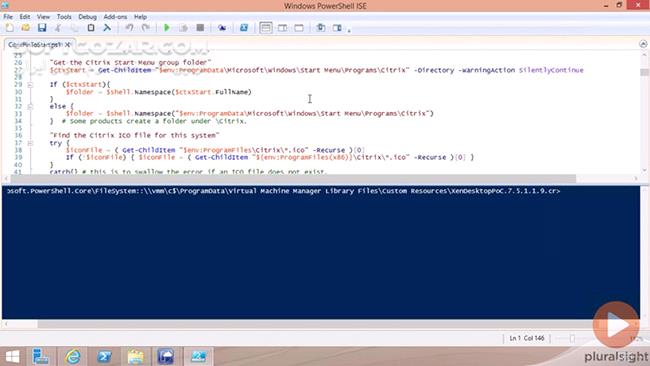Open the Tools menu
Image resolution: width=650 pixels, height=366 pixels.
pos(64,17)
